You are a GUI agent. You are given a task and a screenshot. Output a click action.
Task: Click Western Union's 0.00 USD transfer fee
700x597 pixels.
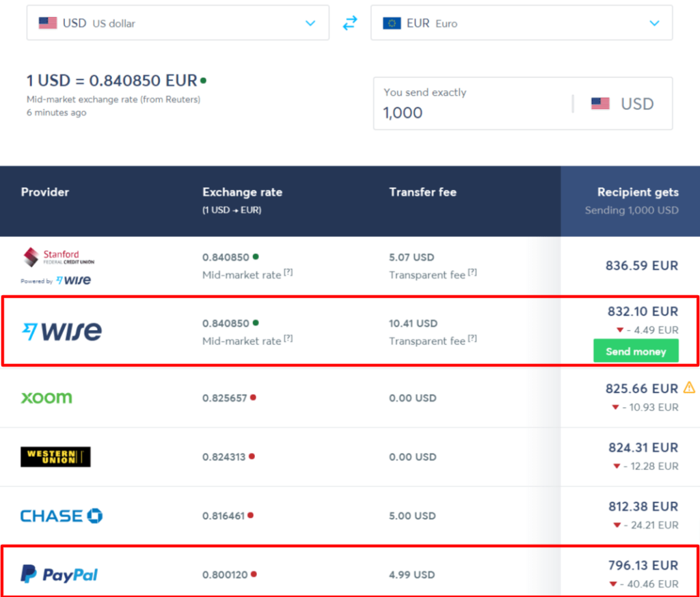[413, 457]
